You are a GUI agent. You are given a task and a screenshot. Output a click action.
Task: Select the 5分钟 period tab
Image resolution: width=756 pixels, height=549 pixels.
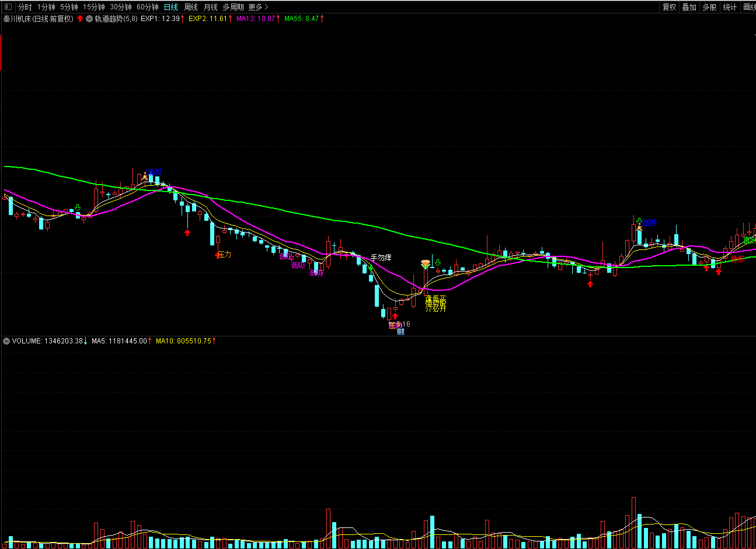point(69,7)
